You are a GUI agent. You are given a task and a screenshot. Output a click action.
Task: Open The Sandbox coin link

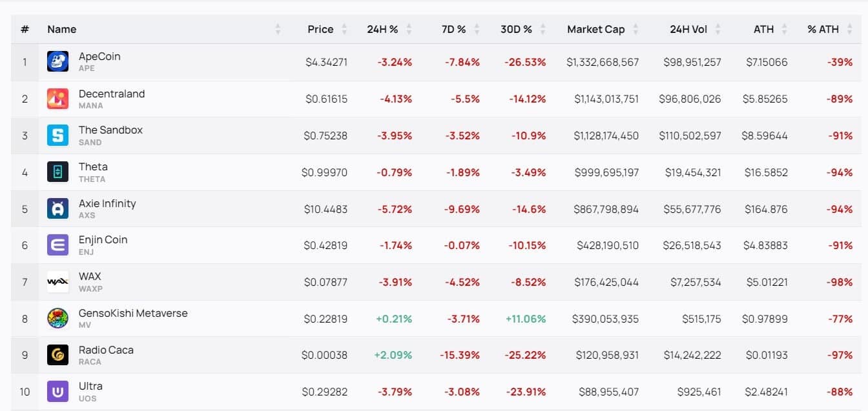pos(110,130)
